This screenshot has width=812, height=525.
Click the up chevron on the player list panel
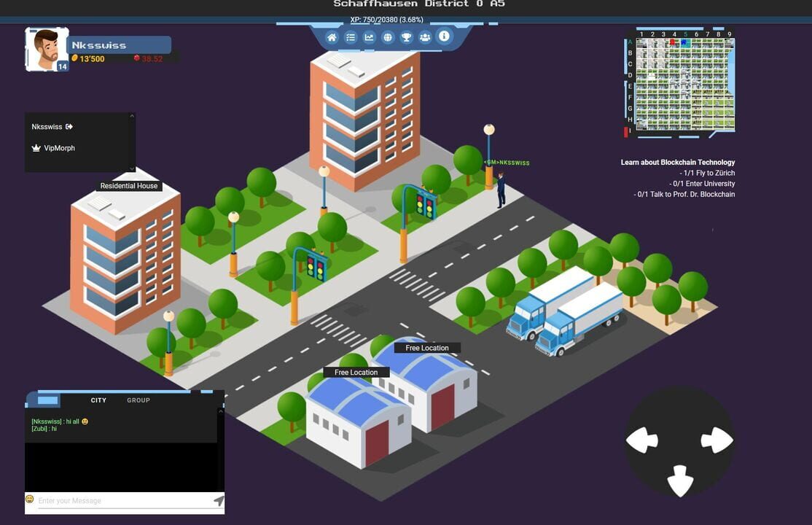point(132,115)
